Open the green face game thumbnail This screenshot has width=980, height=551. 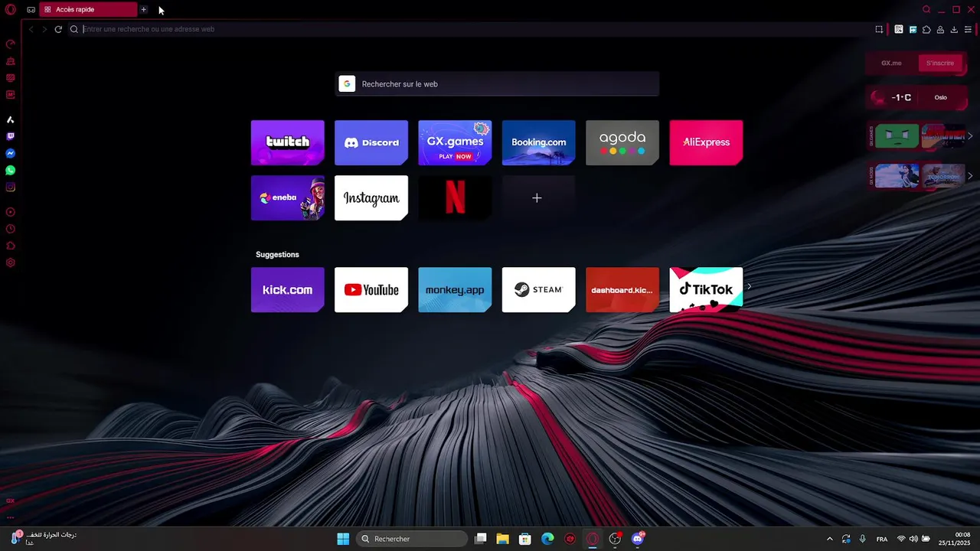pyautogui.click(x=897, y=136)
